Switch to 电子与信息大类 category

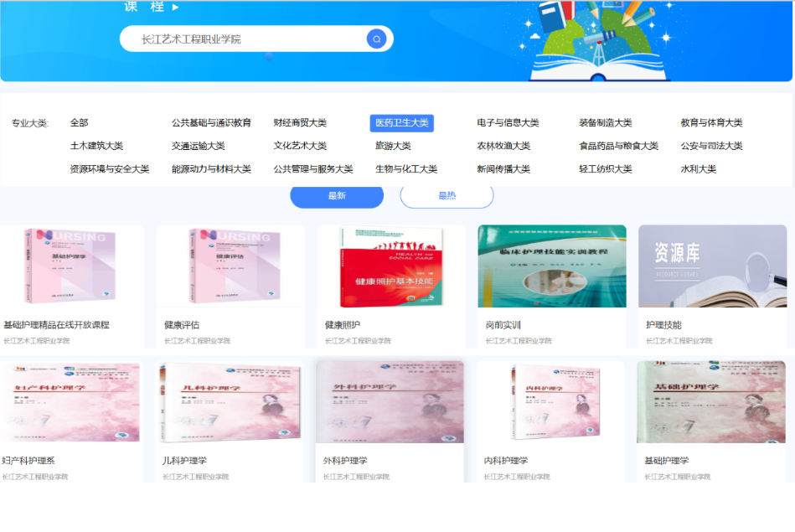(508, 122)
